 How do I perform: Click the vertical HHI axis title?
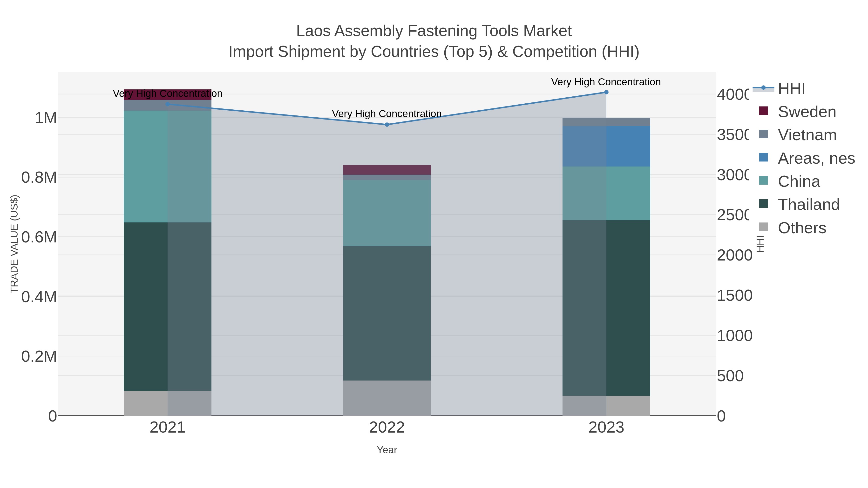tap(760, 244)
